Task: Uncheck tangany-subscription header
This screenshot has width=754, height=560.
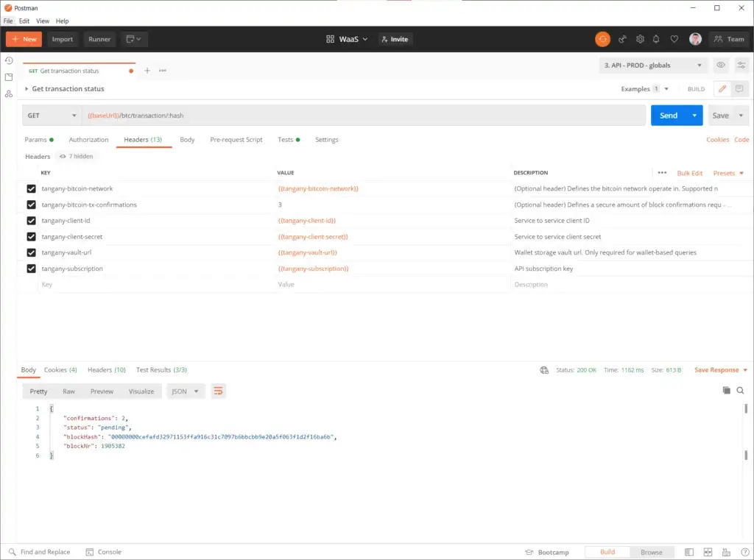Action: [x=31, y=269]
